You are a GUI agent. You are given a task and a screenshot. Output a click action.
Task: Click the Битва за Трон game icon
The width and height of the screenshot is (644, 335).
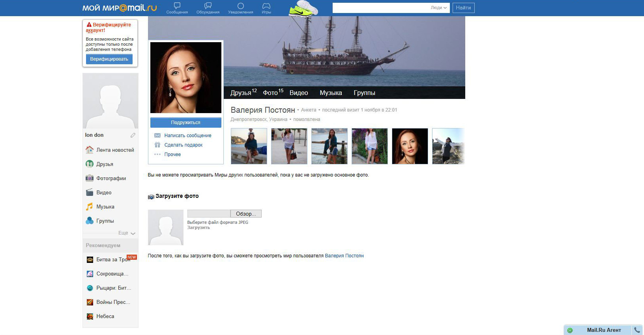(90, 259)
